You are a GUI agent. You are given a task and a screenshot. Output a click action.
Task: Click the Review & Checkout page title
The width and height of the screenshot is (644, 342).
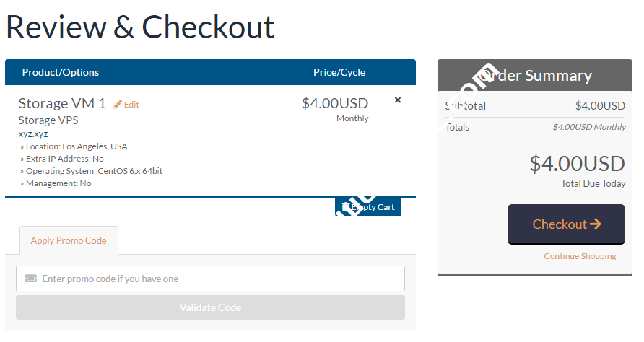[140, 27]
